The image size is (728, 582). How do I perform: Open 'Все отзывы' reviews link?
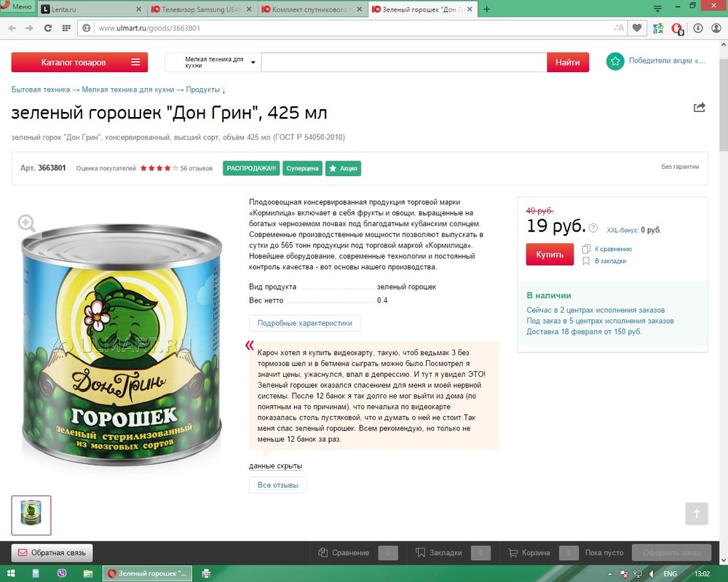(277, 485)
